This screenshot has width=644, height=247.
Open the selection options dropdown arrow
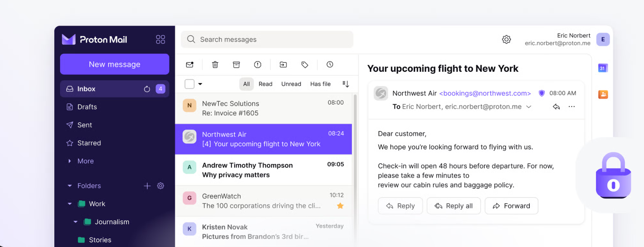click(x=200, y=84)
